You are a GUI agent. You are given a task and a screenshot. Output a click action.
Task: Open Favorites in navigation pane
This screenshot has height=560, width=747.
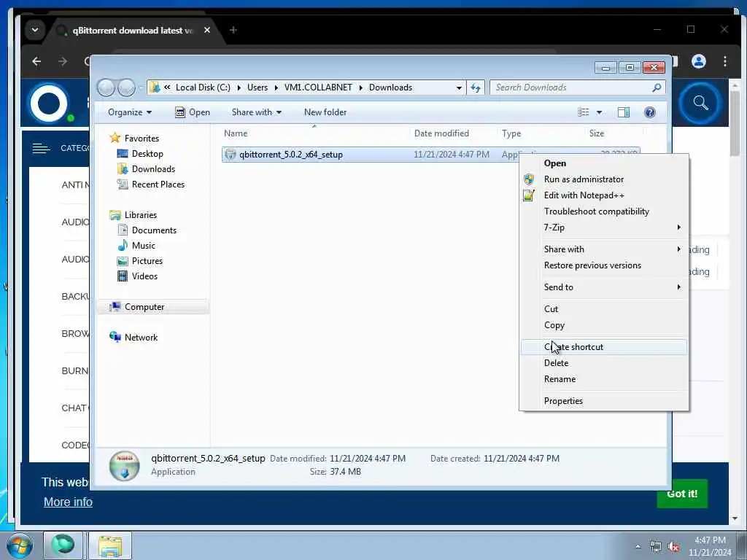(x=142, y=139)
